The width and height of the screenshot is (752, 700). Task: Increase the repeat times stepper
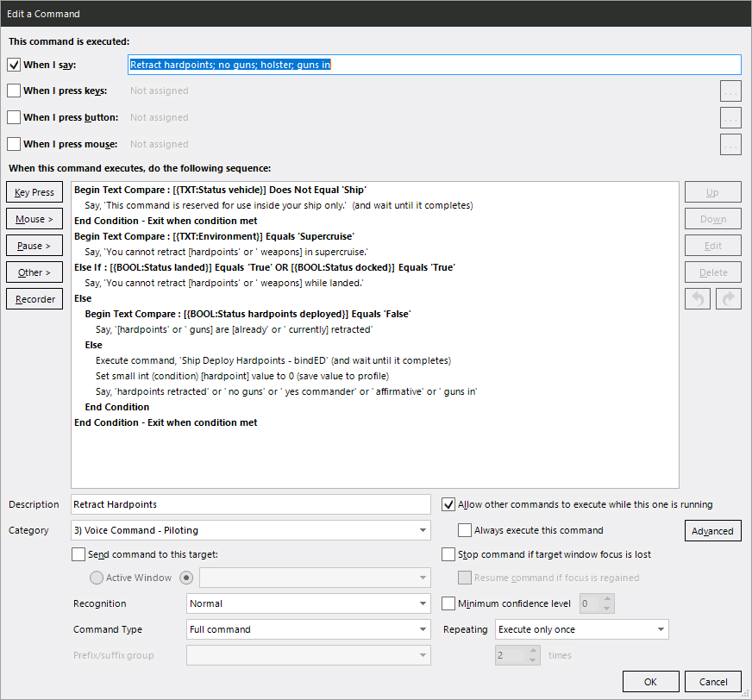[x=533, y=651]
